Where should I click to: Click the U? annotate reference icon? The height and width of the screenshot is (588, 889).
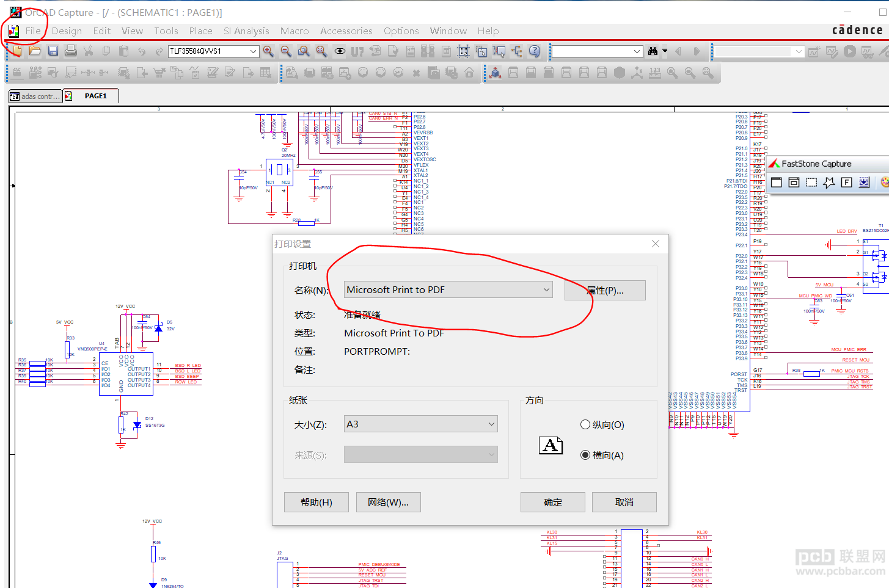[x=357, y=51]
